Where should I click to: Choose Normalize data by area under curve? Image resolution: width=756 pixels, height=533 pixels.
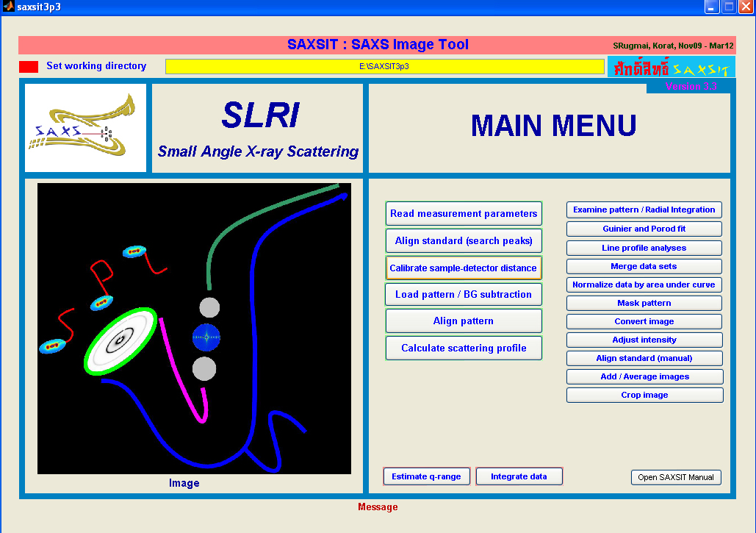pyautogui.click(x=644, y=285)
